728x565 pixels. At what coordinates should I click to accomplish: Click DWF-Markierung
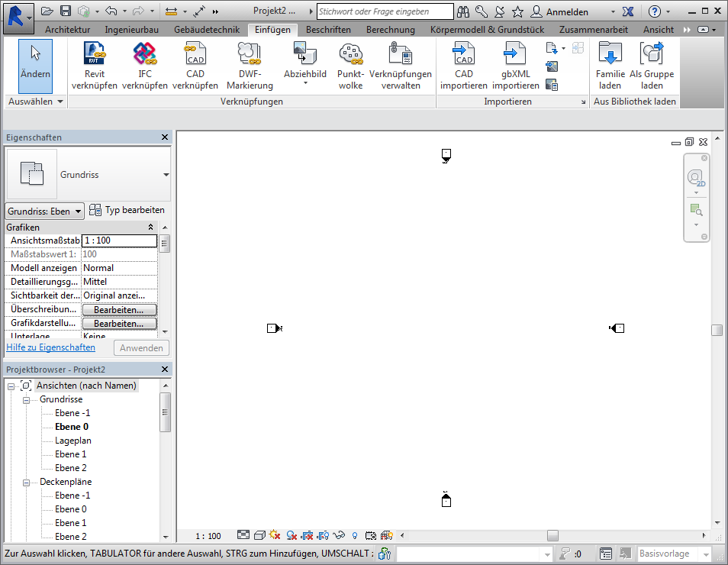point(250,66)
